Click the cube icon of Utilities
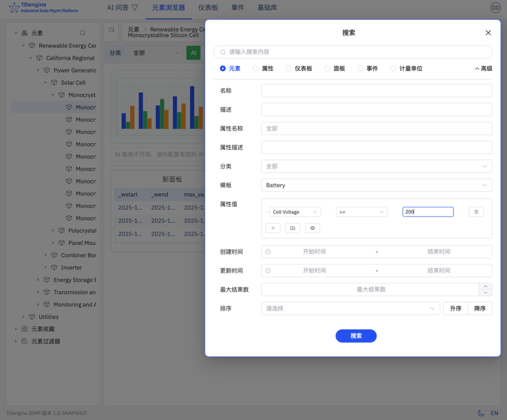 click(x=32, y=317)
